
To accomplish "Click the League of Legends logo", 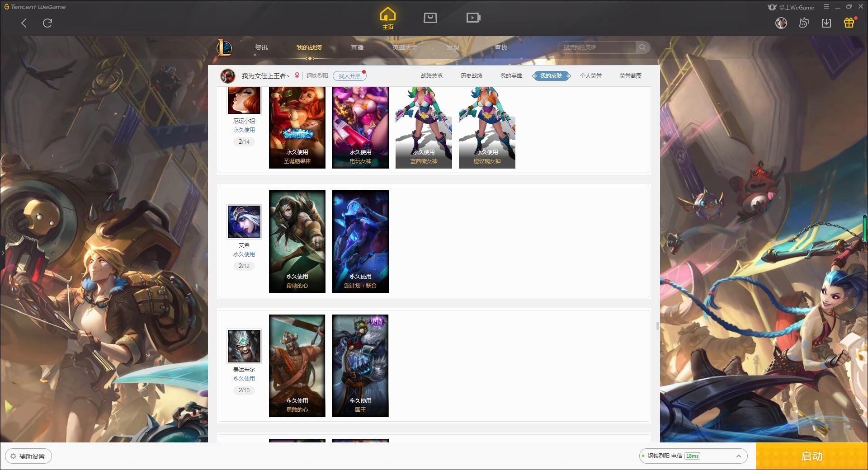I will (x=224, y=47).
